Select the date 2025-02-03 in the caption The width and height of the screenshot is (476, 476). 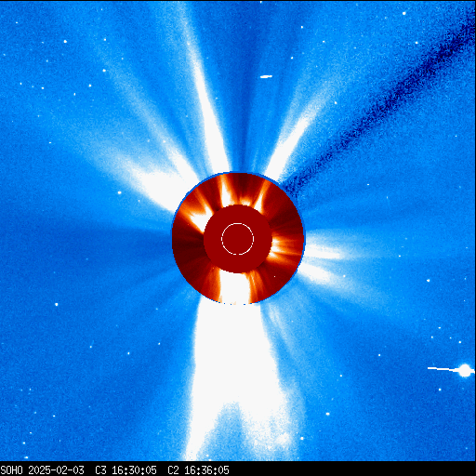(56, 470)
